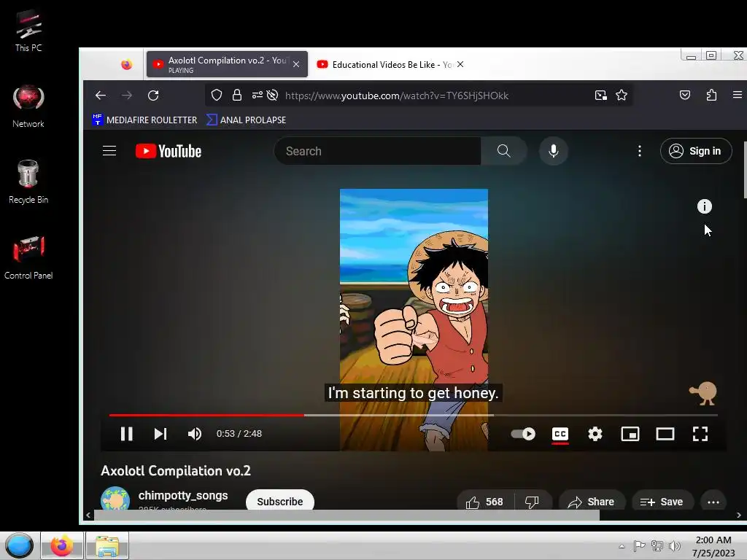Click the search magnifier button

[x=503, y=151]
